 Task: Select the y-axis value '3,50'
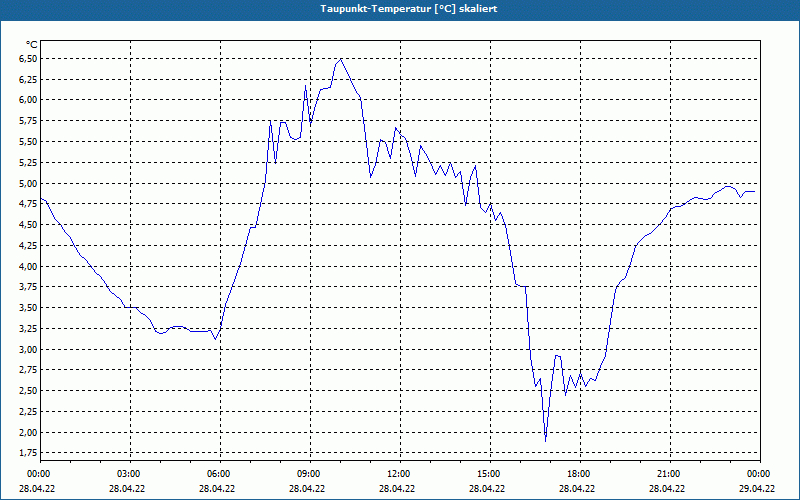click(28, 308)
